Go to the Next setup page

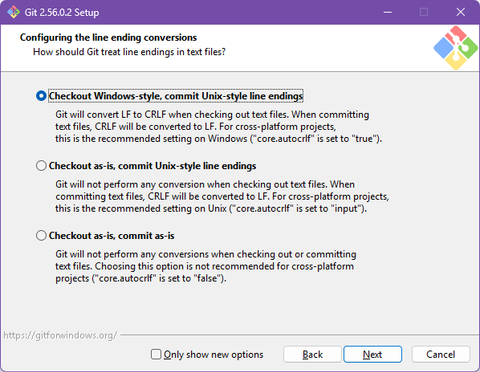tap(373, 354)
